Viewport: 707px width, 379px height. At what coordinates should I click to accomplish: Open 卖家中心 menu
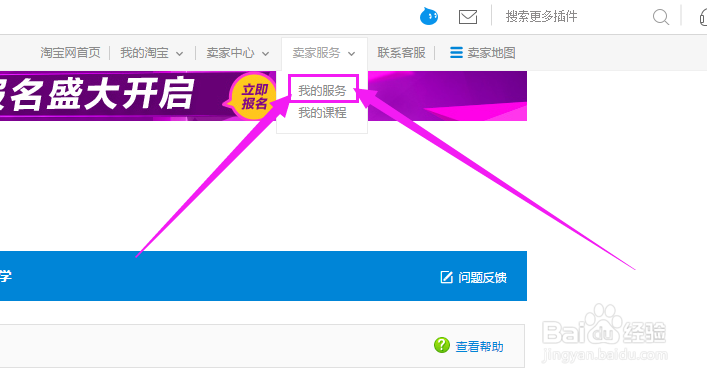click(x=230, y=53)
